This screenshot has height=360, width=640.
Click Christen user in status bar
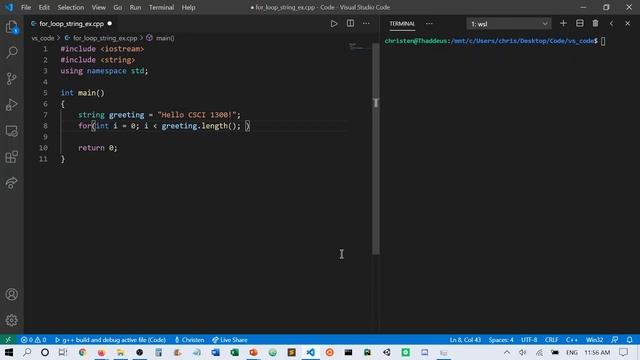tap(189, 340)
